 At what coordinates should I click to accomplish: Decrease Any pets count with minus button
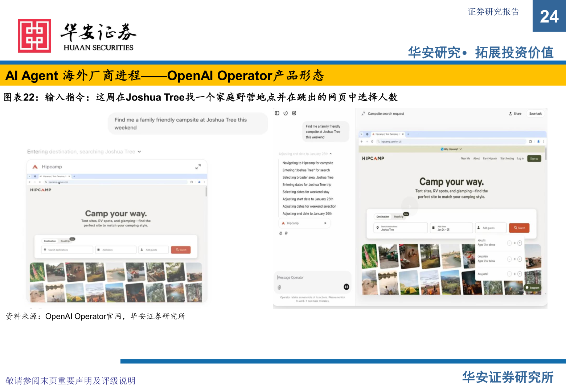pos(509,274)
